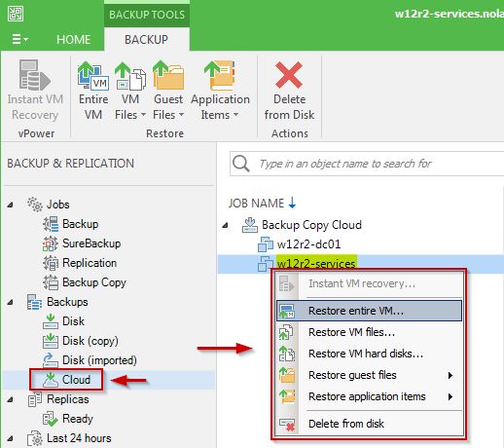504x448 pixels.
Task: Click the Last 24 hours icon
Action: [x=35, y=438]
